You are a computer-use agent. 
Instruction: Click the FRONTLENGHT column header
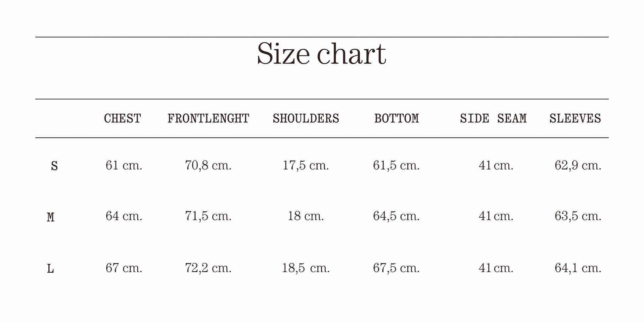coord(208,118)
